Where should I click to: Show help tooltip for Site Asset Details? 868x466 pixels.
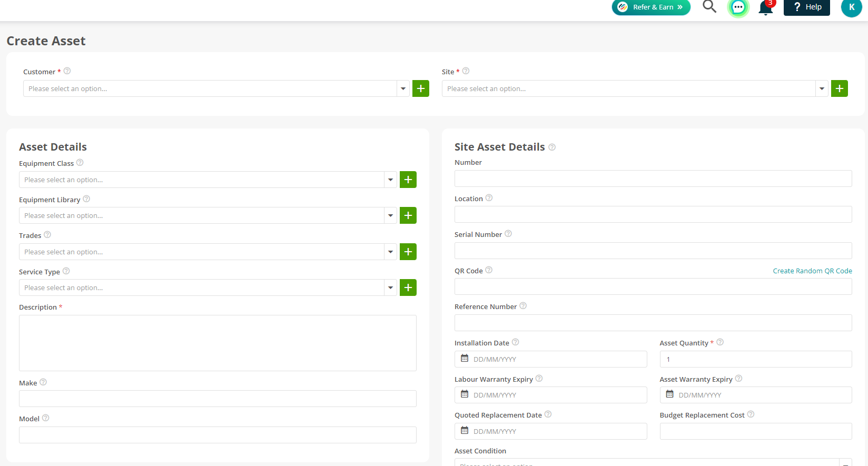pyautogui.click(x=552, y=147)
